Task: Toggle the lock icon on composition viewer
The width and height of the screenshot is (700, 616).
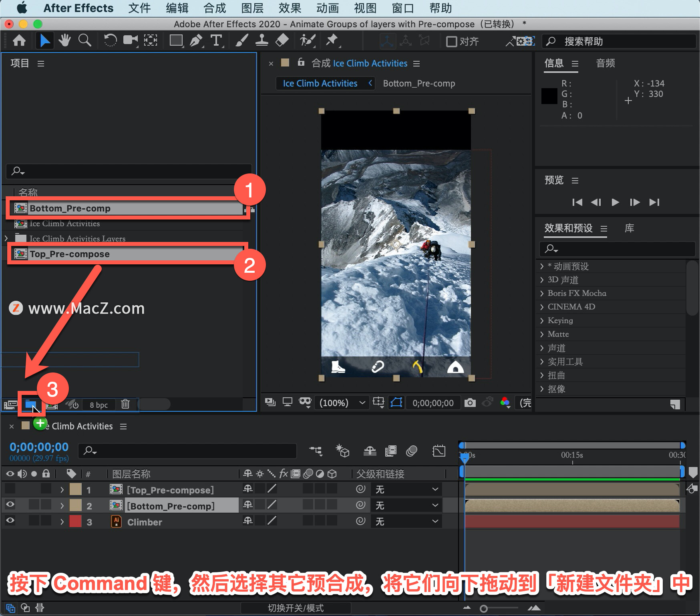Action: click(301, 62)
